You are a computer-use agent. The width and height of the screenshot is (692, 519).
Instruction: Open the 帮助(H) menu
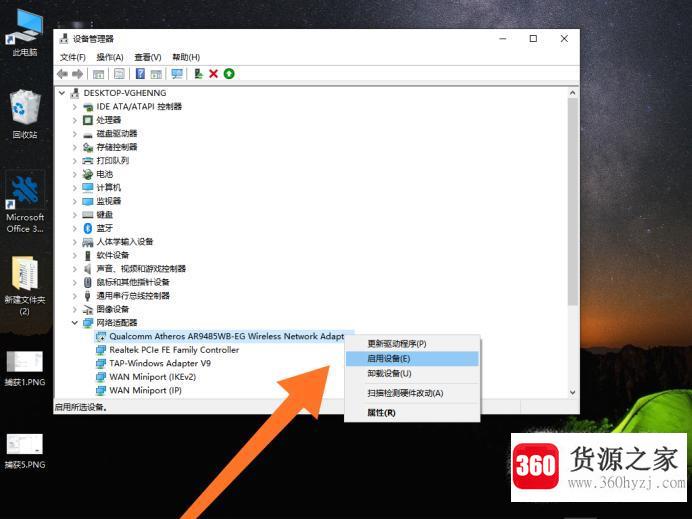pyautogui.click(x=186, y=57)
